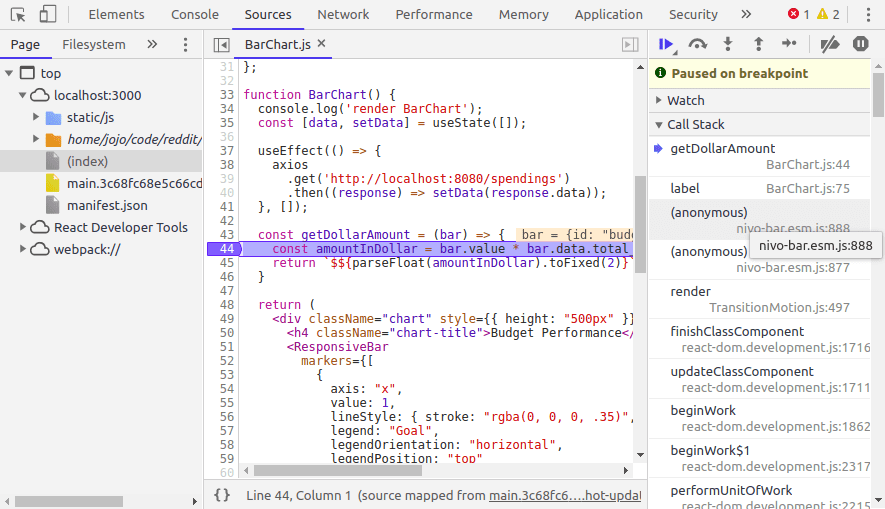Step into next function call

click(728, 44)
